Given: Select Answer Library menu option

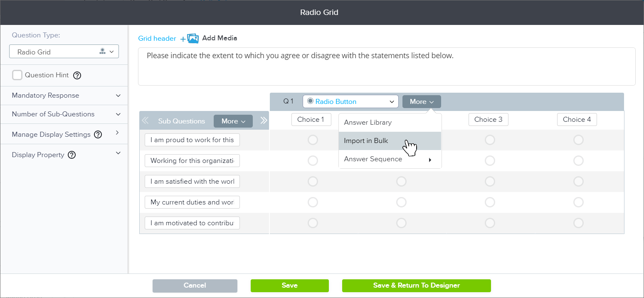Looking at the screenshot, I should 368,123.
